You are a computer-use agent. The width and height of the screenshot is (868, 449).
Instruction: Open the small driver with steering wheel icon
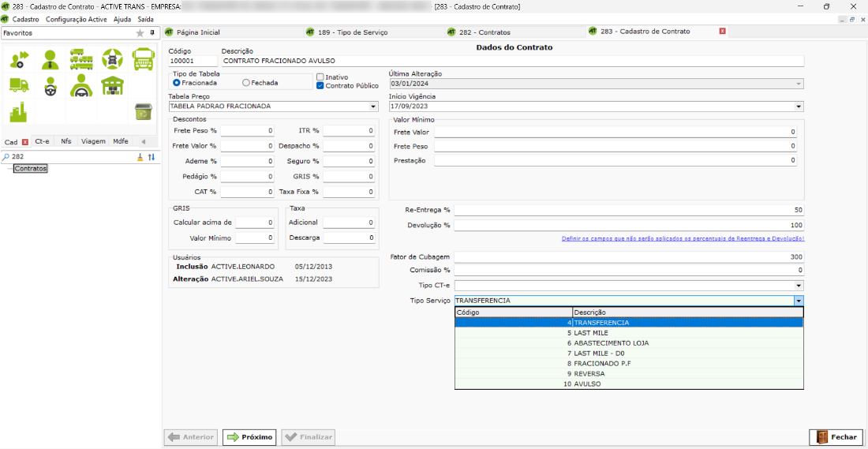51,86
